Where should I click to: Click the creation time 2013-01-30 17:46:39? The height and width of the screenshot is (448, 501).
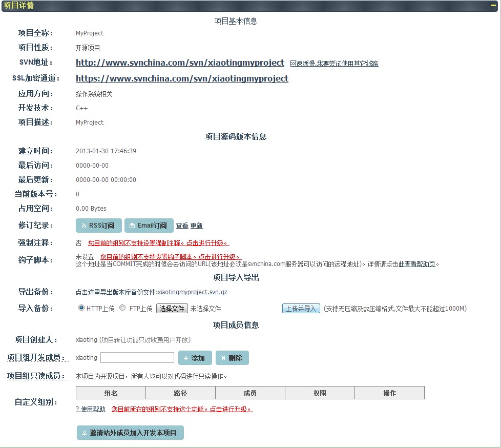[106, 151]
